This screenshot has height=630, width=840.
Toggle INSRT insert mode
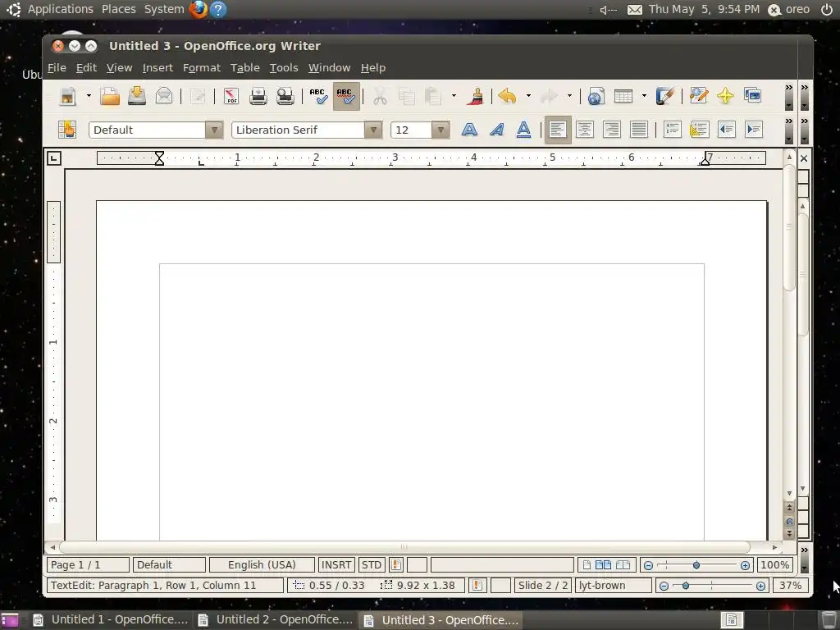336,564
